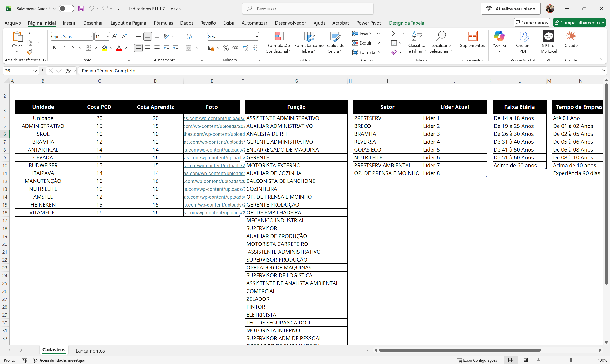Redo the last undone action

click(105, 9)
